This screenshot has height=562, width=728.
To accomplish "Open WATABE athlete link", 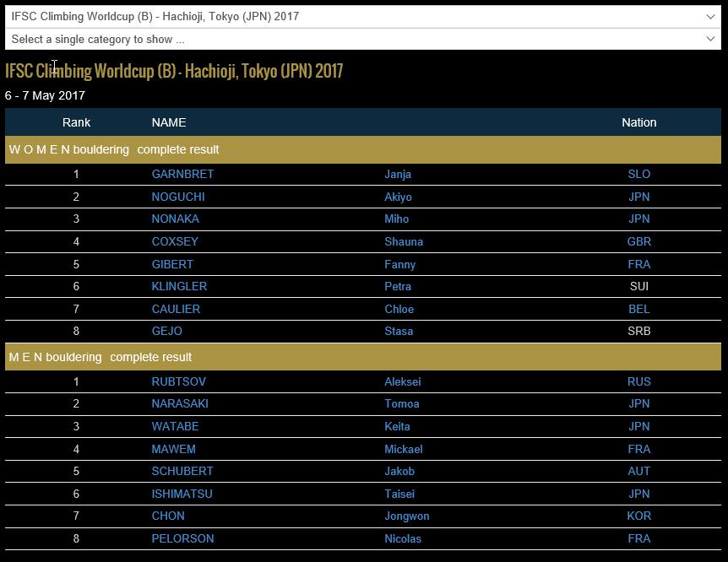I will [175, 426].
